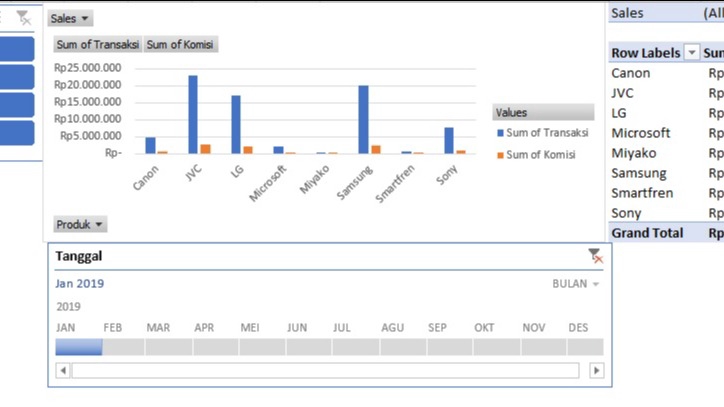This screenshot has height=407, width=724.
Task: Click the Smartfren category axis label
Action: [395, 184]
